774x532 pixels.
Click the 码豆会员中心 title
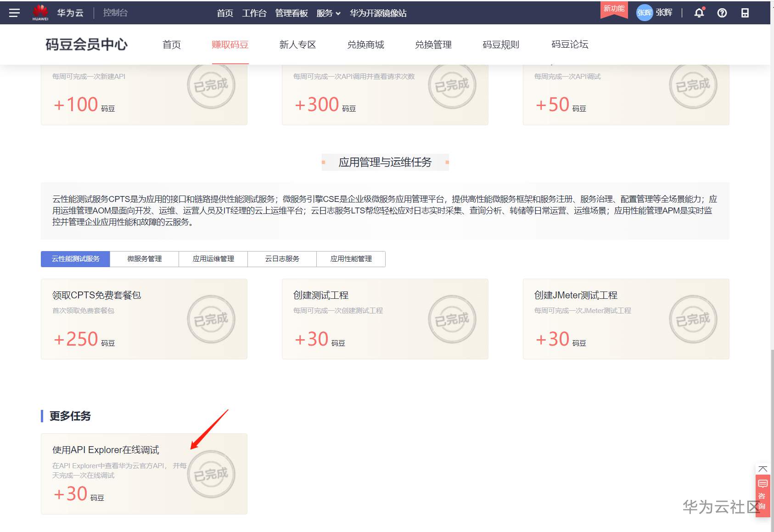87,45
